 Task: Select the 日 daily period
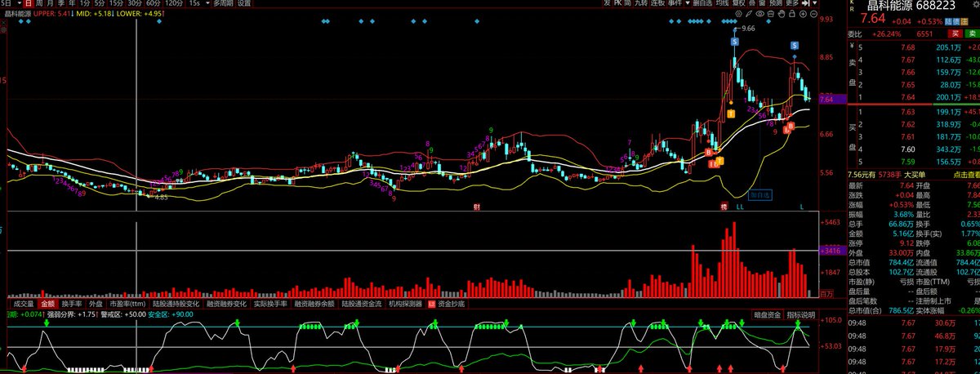point(29,4)
